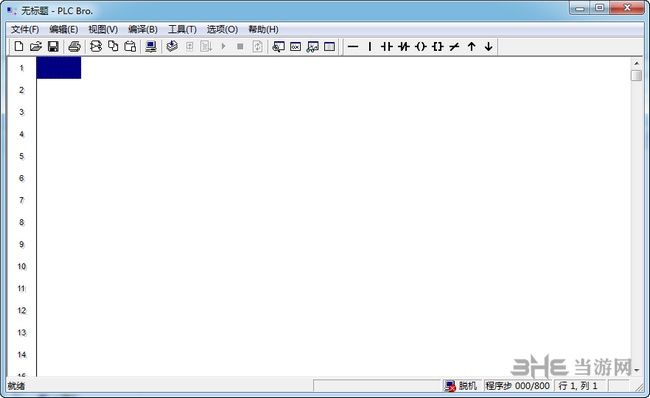Click the greyed download-to-PLC icon
650x398 pixels.
(x=206, y=46)
